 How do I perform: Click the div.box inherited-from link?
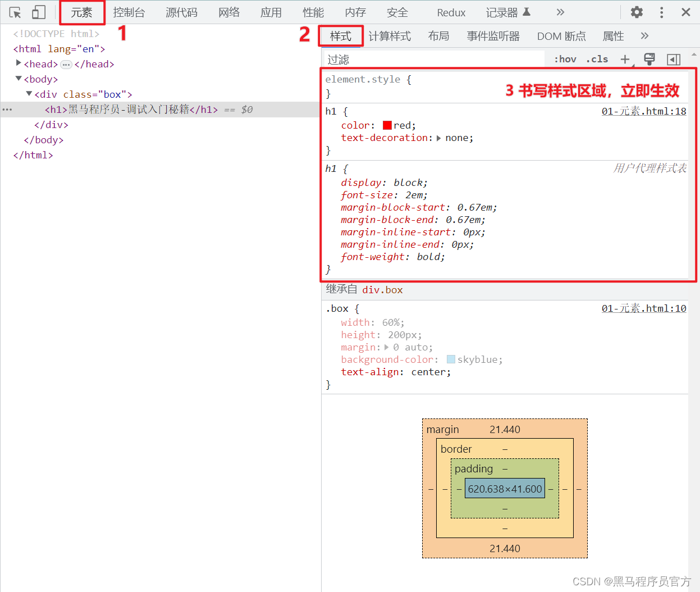pyautogui.click(x=382, y=290)
